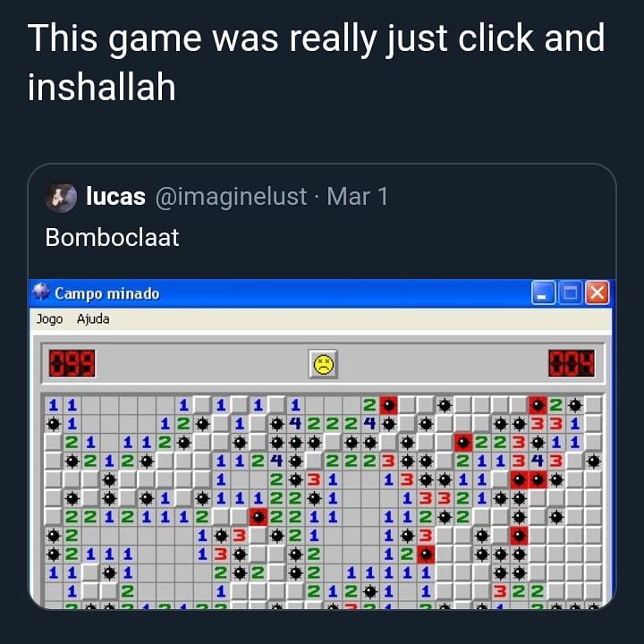Click the disabled maximize button
The width and height of the screenshot is (644, 644).
point(570,292)
